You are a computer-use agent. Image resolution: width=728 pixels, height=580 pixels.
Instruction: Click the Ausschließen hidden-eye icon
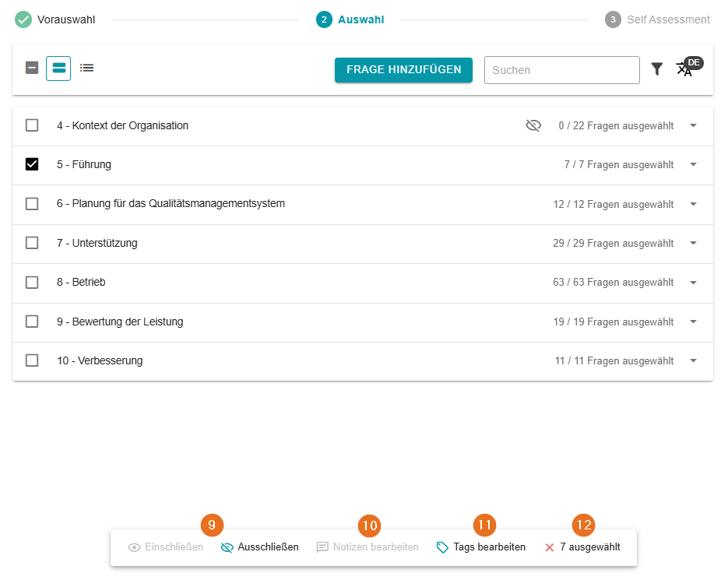227,547
